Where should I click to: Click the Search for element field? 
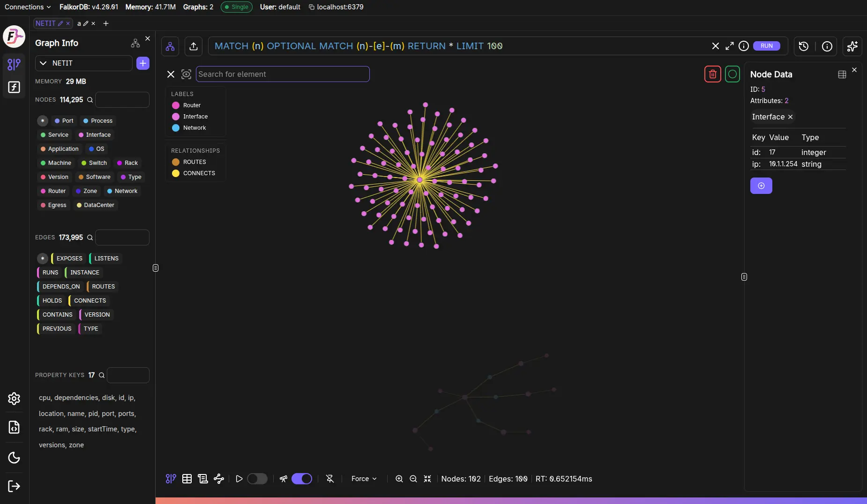point(283,74)
